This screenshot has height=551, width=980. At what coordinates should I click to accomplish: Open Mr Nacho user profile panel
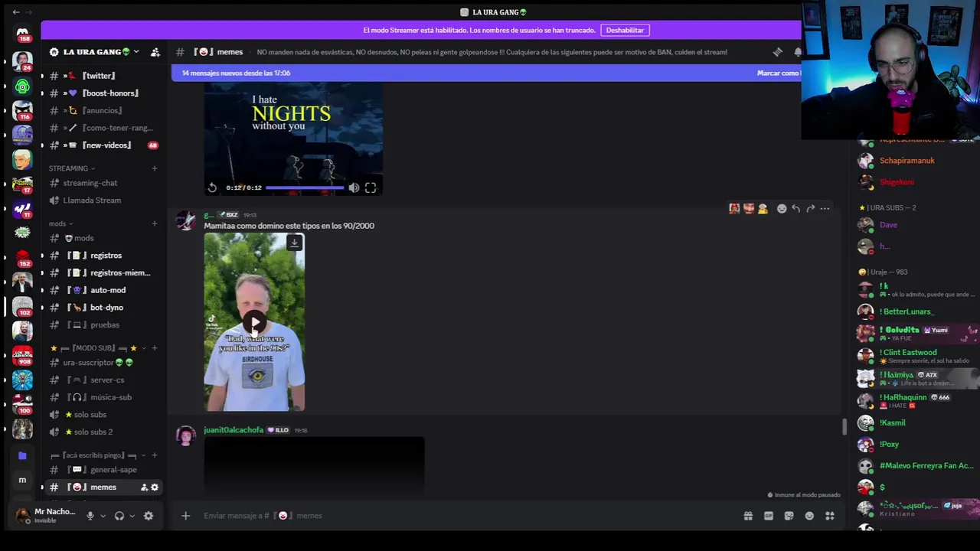point(46,516)
